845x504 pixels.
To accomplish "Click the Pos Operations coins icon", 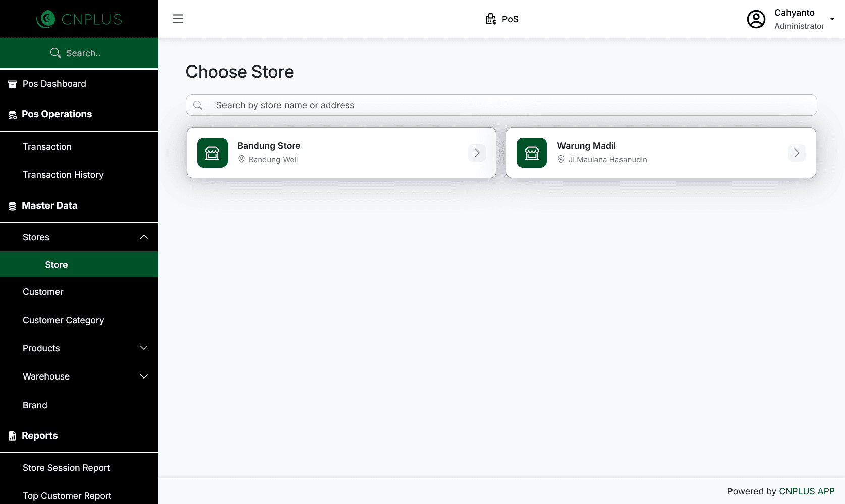I will [13, 115].
